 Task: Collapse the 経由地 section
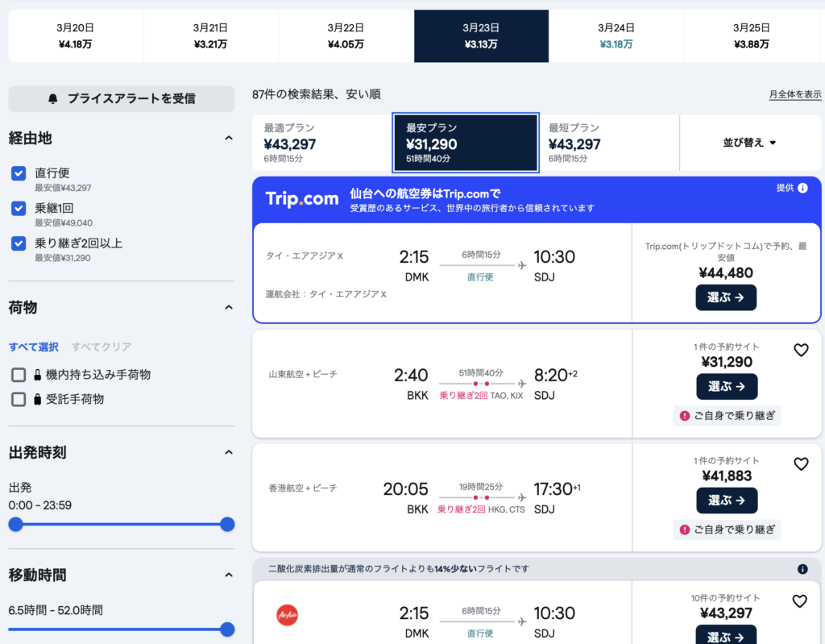click(228, 139)
